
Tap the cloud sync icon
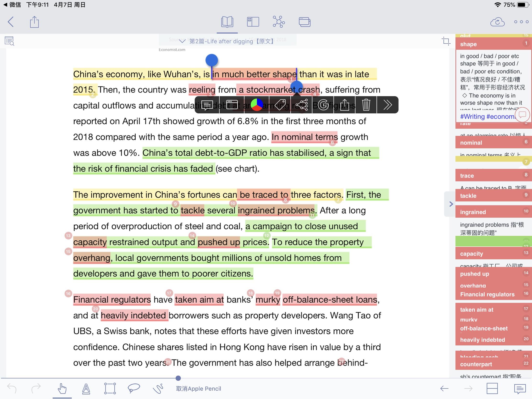tap(497, 22)
